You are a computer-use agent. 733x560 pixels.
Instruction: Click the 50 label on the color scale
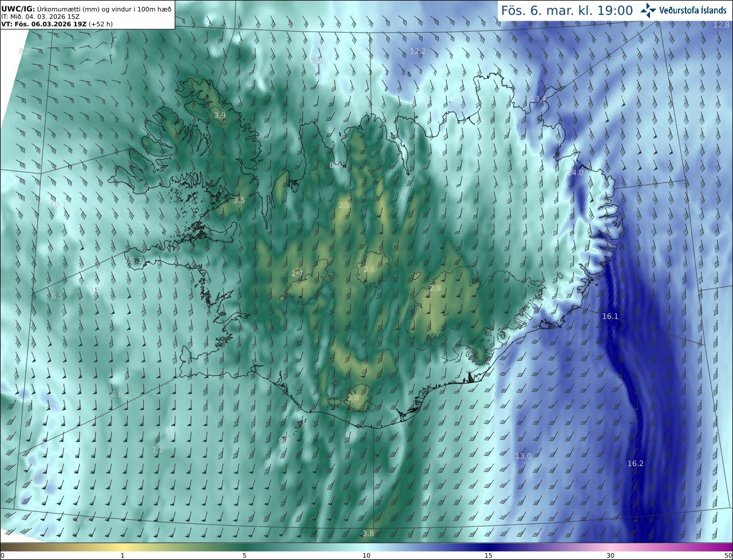click(728, 555)
